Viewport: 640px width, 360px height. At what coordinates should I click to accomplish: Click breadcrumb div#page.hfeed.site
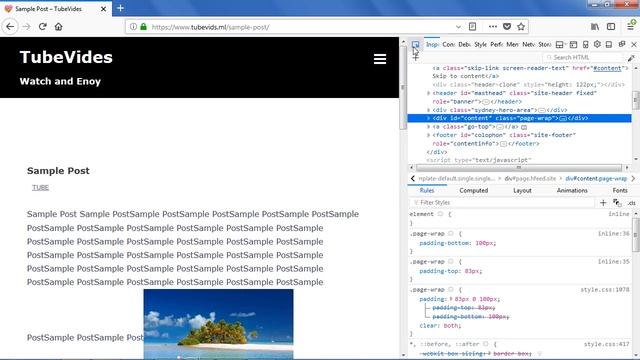click(x=530, y=179)
